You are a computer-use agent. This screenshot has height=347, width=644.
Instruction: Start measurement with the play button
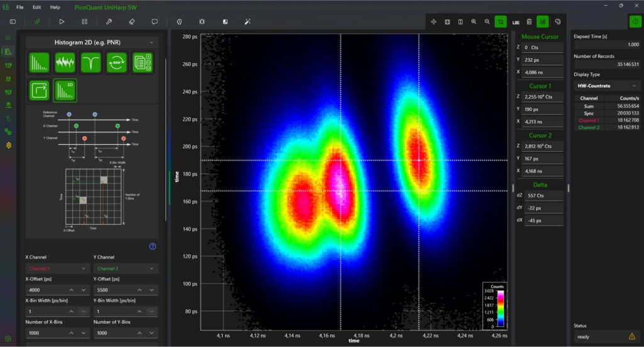coord(62,21)
